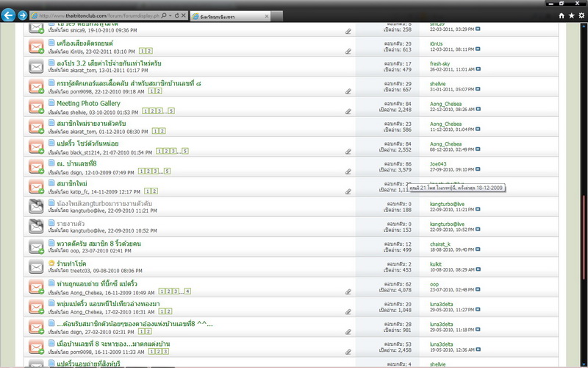
Task: Go to page 5 of Meeting Photo Gallery
Action: 171,111
